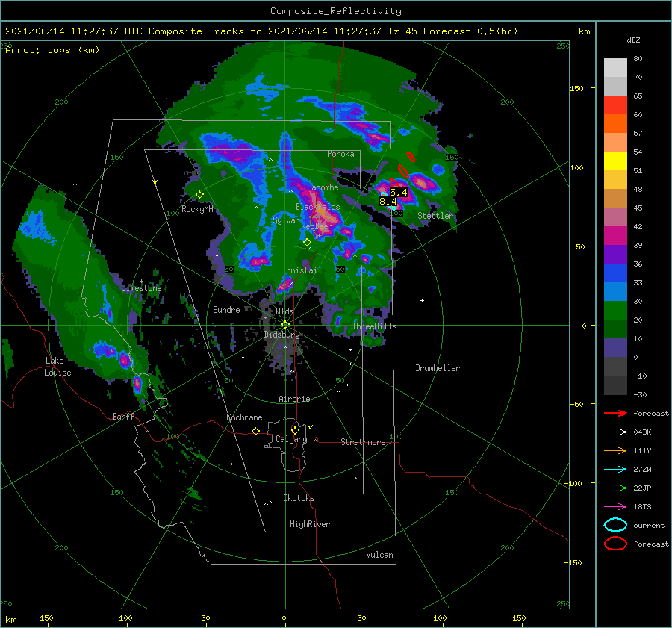This screenshot has height=628, width=672.
Task: Click the Airdrie map label
Action: (294, 399)
